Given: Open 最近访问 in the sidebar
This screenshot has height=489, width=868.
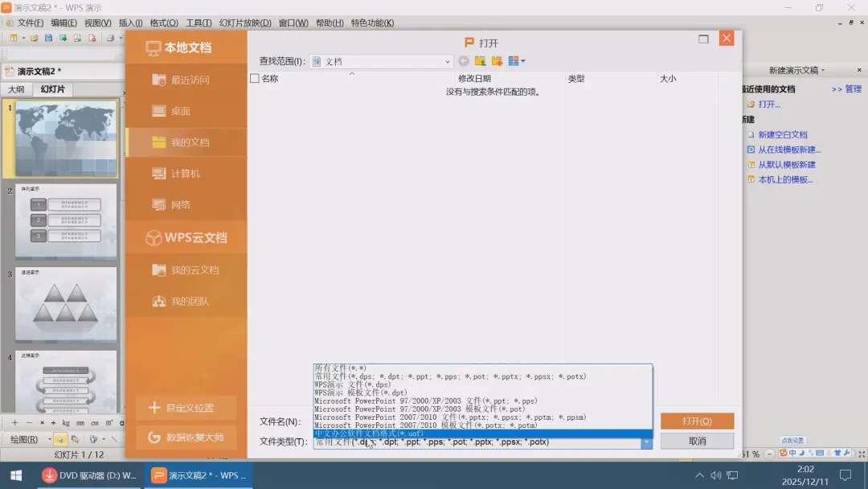Looking at the screenshot, I should point(186,80).
